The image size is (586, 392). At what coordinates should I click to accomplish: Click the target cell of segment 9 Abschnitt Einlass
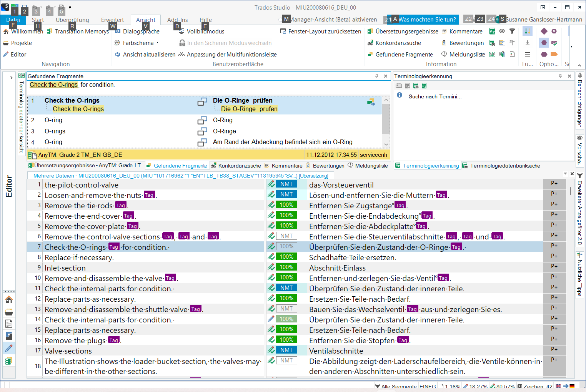[x=425, y=268]
